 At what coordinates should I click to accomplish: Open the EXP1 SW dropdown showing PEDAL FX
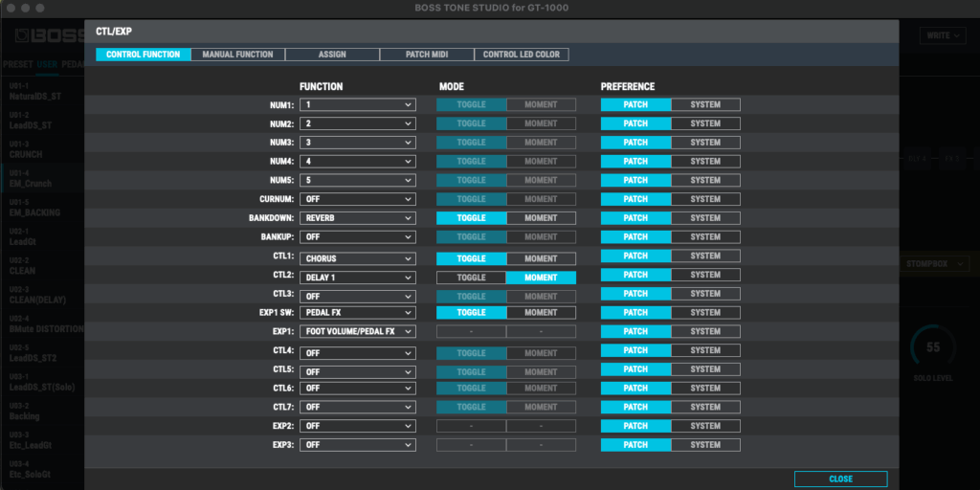click(x=358, y=312)
